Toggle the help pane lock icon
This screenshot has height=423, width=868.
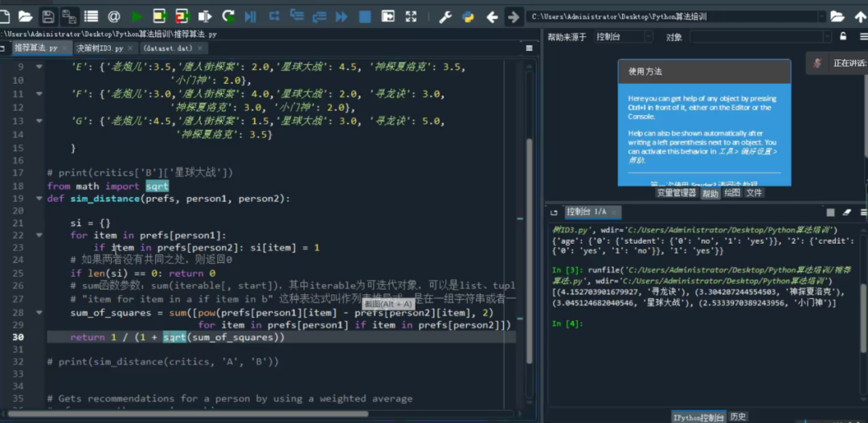coord(842,36)
